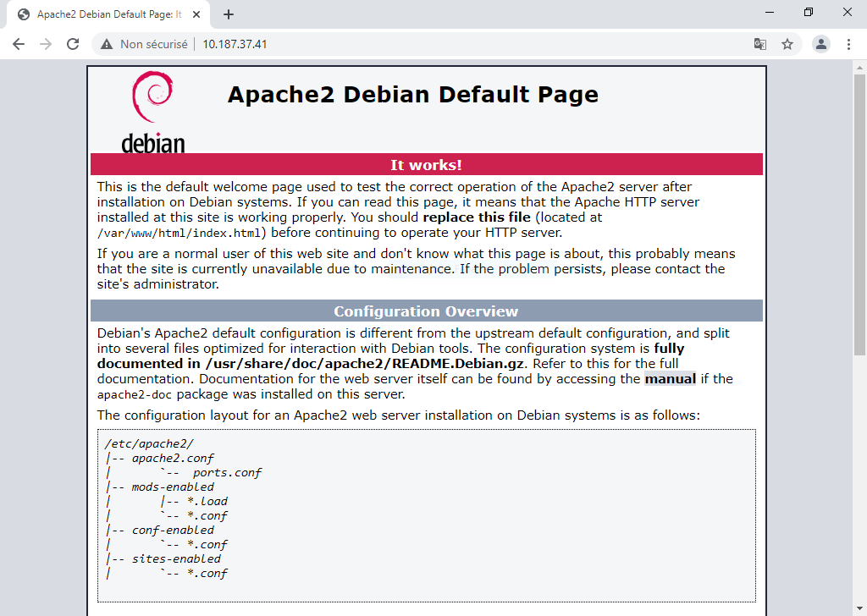Click '*.conf' under conf-enabled
This screenshot has width=867, height=616.
tap(207, 544)
